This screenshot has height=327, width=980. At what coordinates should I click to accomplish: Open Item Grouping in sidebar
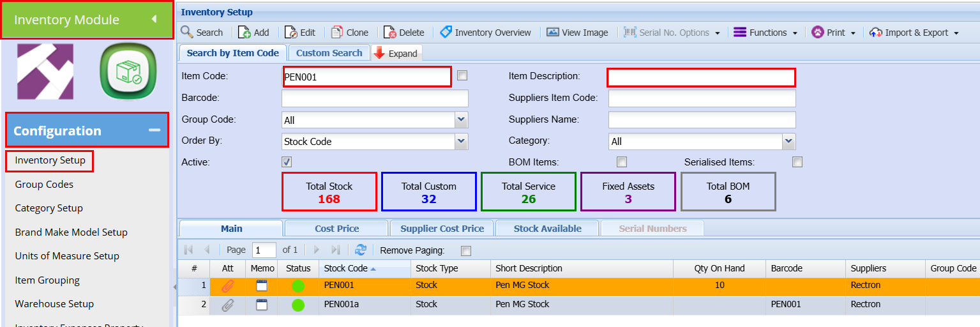(x=47, y=280)
